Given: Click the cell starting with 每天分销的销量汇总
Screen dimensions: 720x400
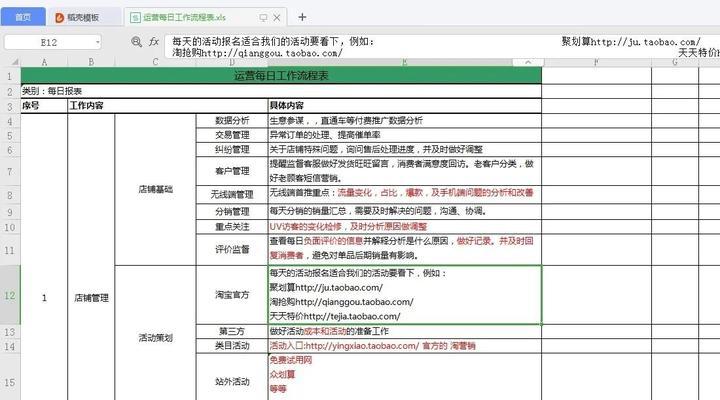Looking at the screenshot, I should [405, 212].
